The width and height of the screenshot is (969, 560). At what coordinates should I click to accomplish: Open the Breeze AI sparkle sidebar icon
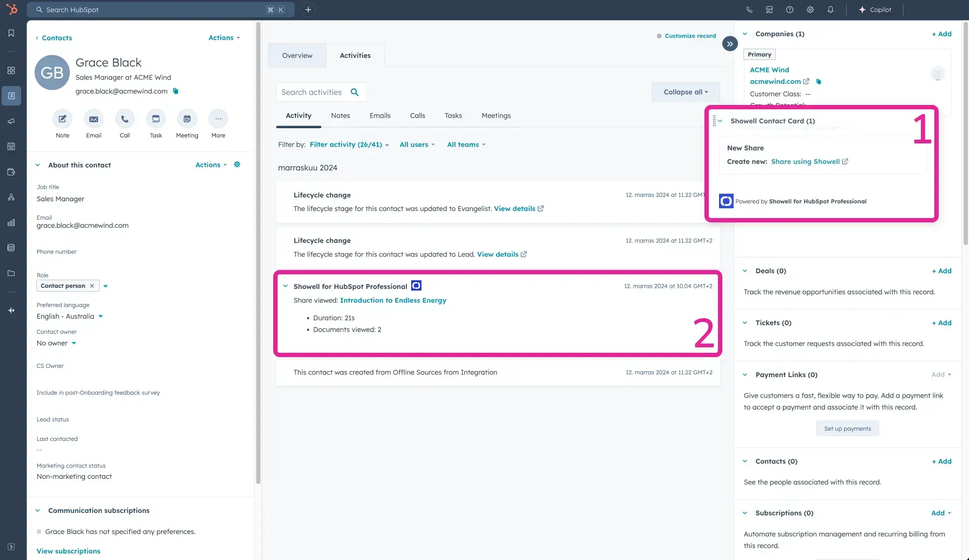click(x=11, y=311)
